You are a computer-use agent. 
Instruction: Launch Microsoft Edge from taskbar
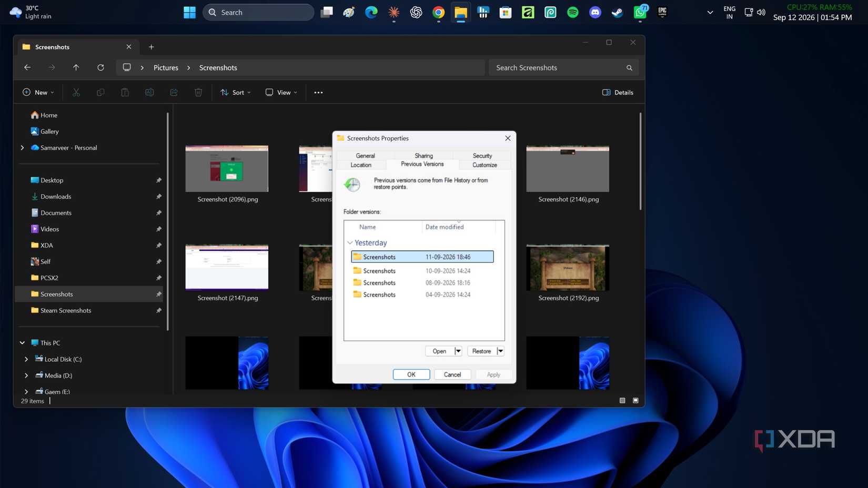click(x=371, y=12)
